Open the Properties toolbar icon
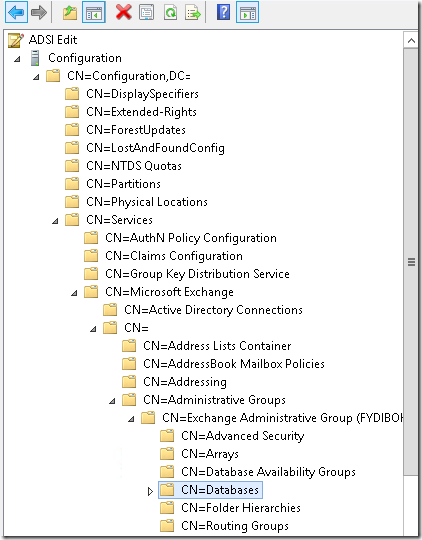Screen dimensions: 422x540 [x=146, y=13]
